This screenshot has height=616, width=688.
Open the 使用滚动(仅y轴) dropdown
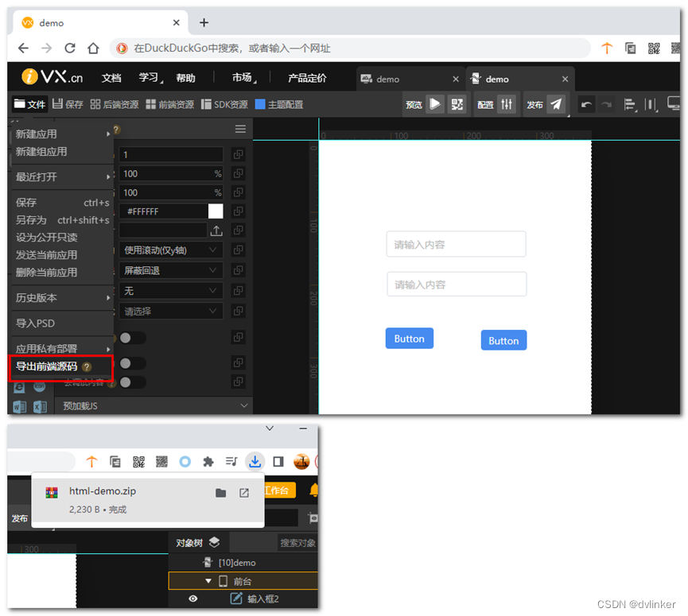171,250
